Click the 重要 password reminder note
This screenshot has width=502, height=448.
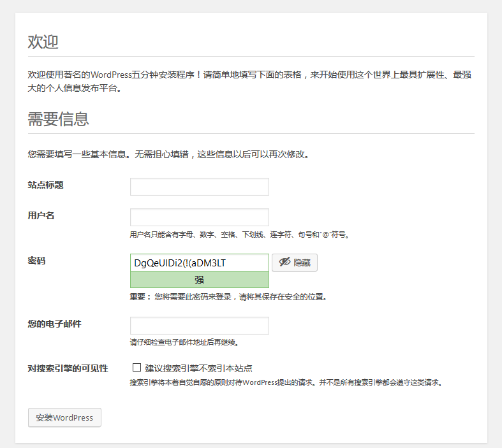click(228, 297)
